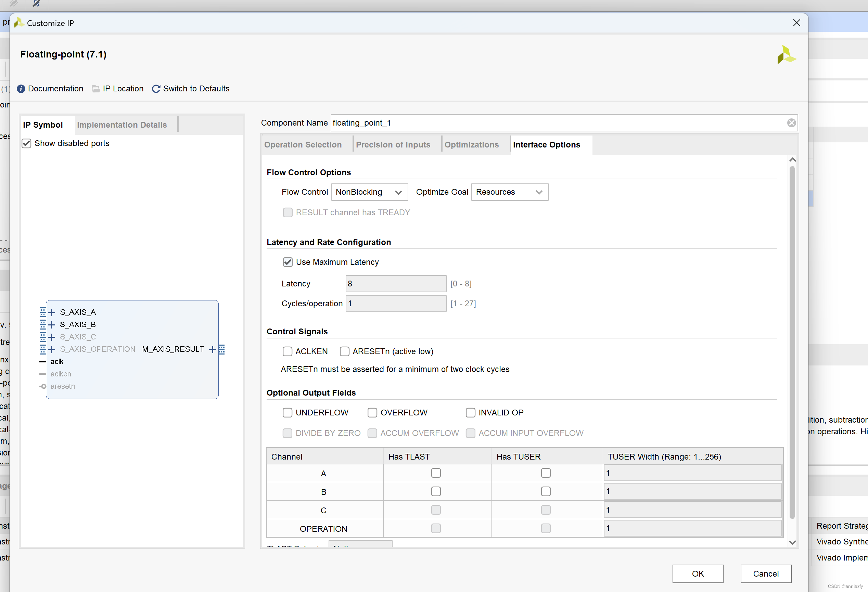Uncheck Use Maximum Latency

coord(287,262)
